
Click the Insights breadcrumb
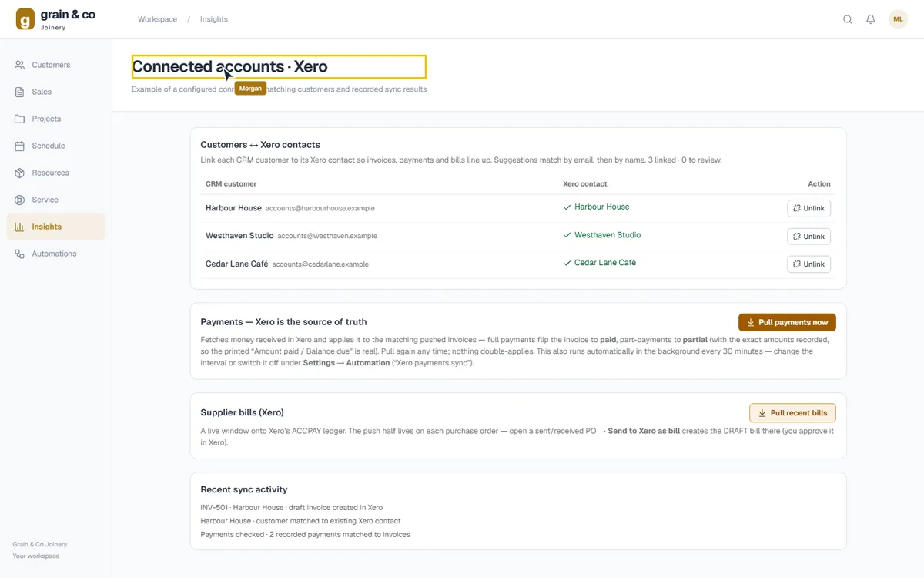214,19
